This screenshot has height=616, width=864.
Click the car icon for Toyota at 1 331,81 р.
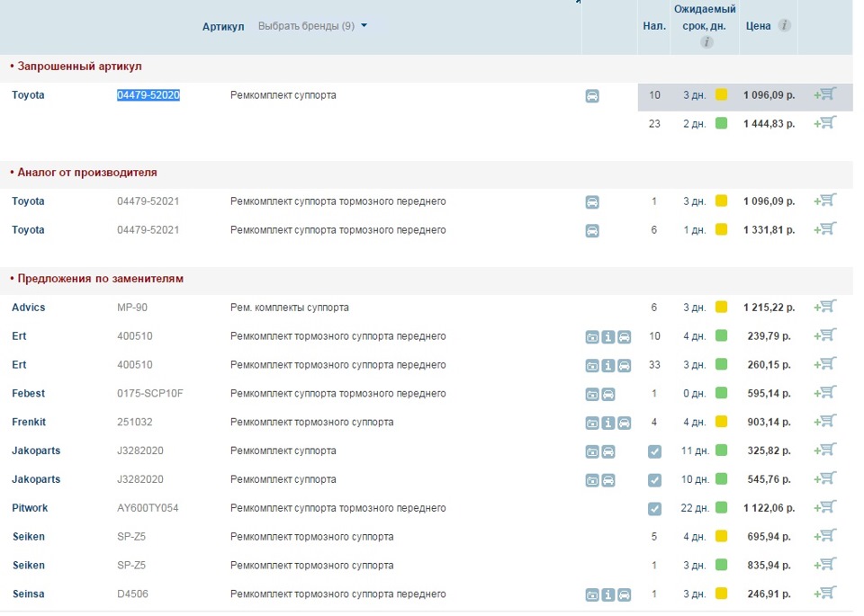point(592,230)
